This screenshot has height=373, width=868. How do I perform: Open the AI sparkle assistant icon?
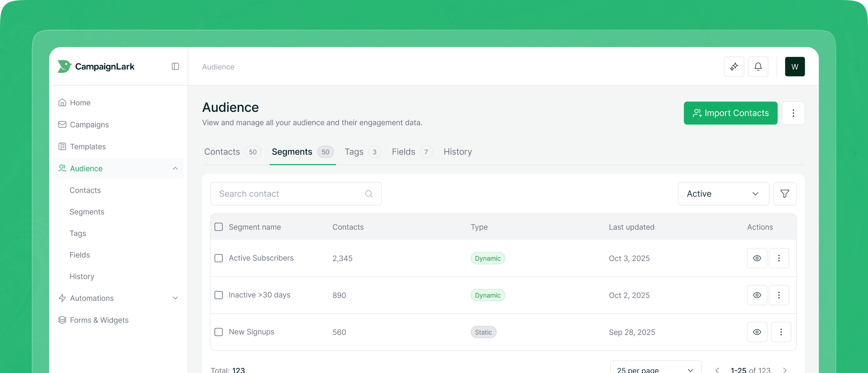734,67
